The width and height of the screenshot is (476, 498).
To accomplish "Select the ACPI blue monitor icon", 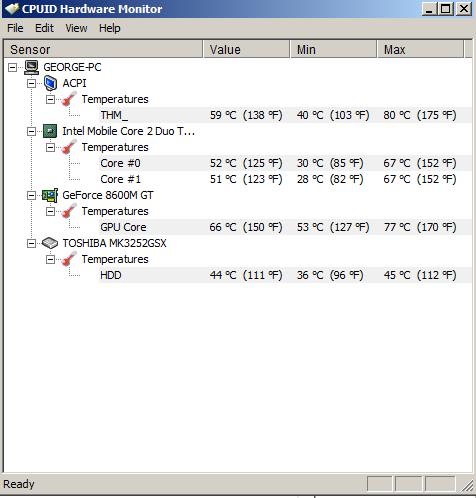I will [50, 83].
